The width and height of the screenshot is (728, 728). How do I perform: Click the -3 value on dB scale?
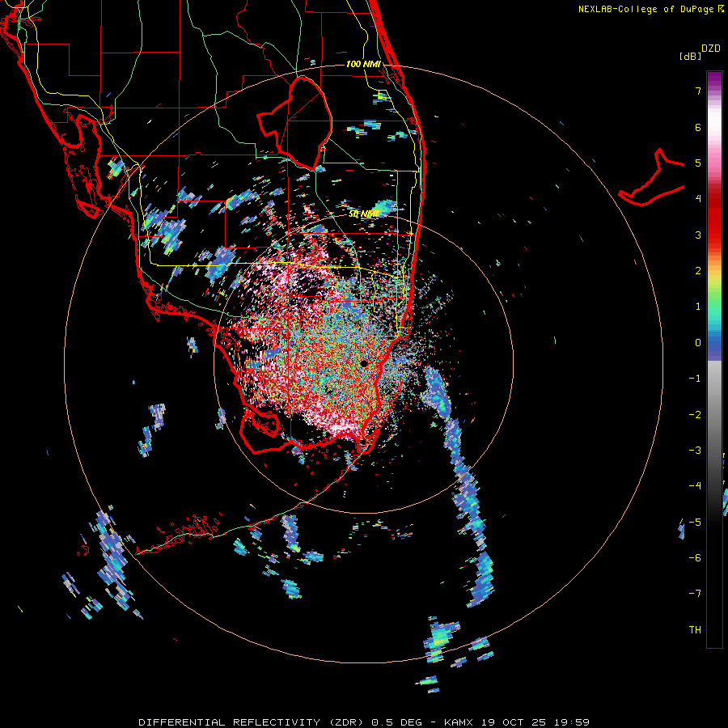click(x=695, y=451)
